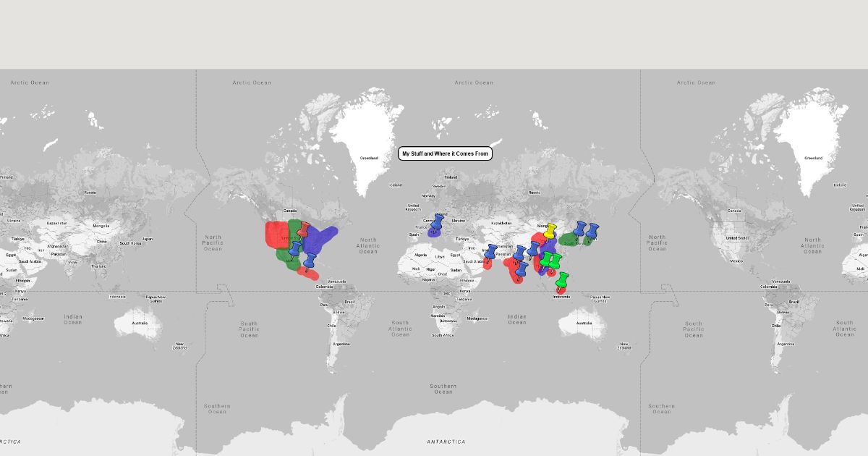Click the red shaded region in western US
Screen dimensions: 868x456
276,235
